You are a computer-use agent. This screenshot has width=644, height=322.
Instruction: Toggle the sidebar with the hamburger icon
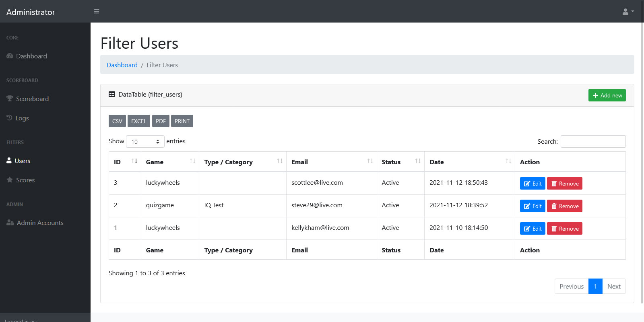(97, 11)
